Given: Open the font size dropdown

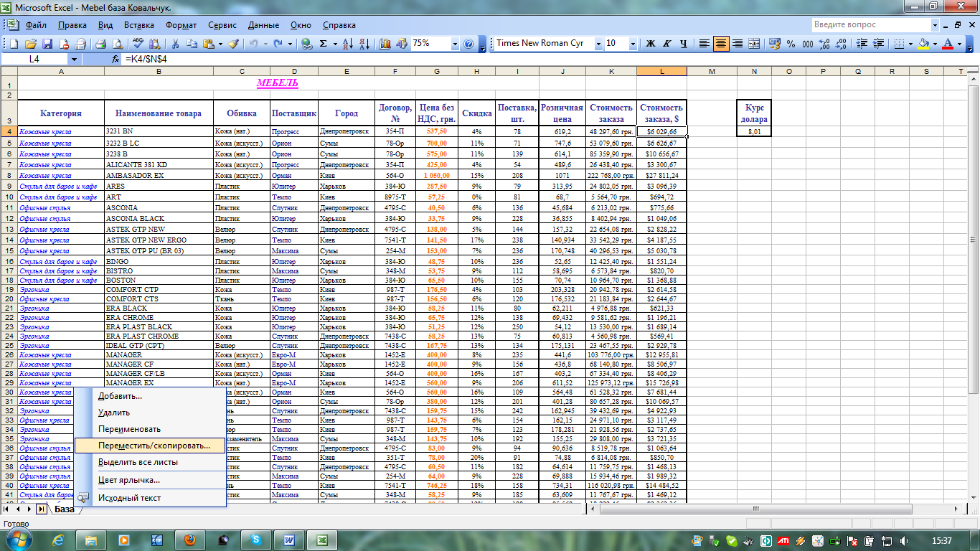Looking at the screenshot, I should (633, 44).
